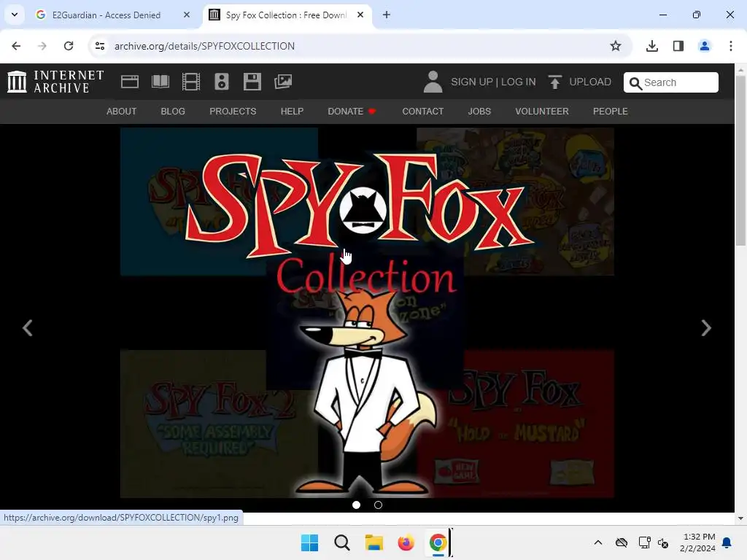Click DONATE link
The image size is (747, 560).
[x=352, y=112]
